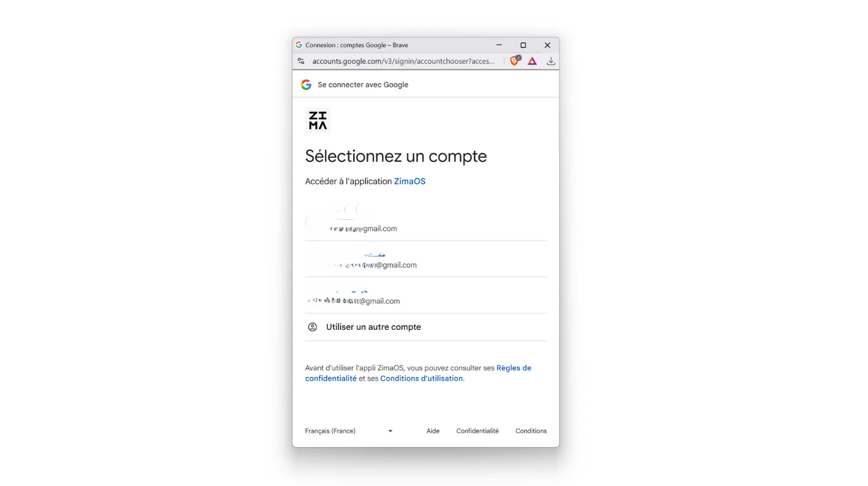Click Utiliser un autre compte
Image resolution: width=868 pixels, height=486 pixels.
(373, 327)
